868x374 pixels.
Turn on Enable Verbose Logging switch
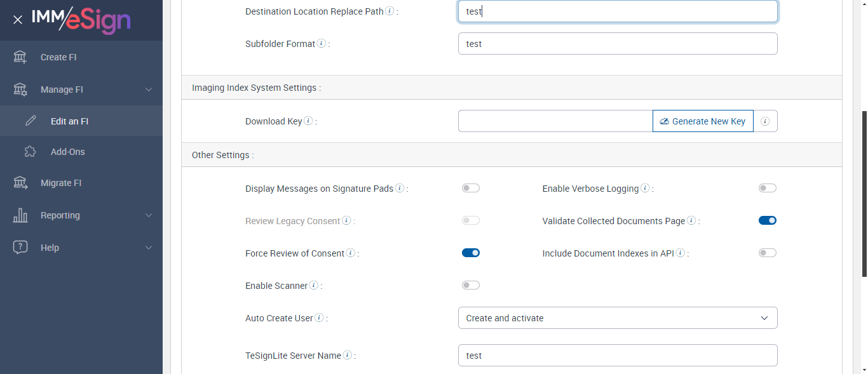[x=768, y=188]
